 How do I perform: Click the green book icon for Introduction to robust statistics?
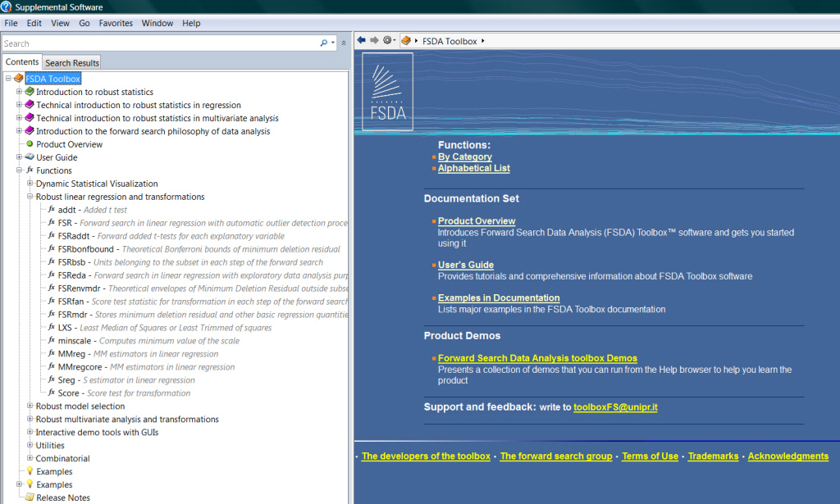pos(30,92)
